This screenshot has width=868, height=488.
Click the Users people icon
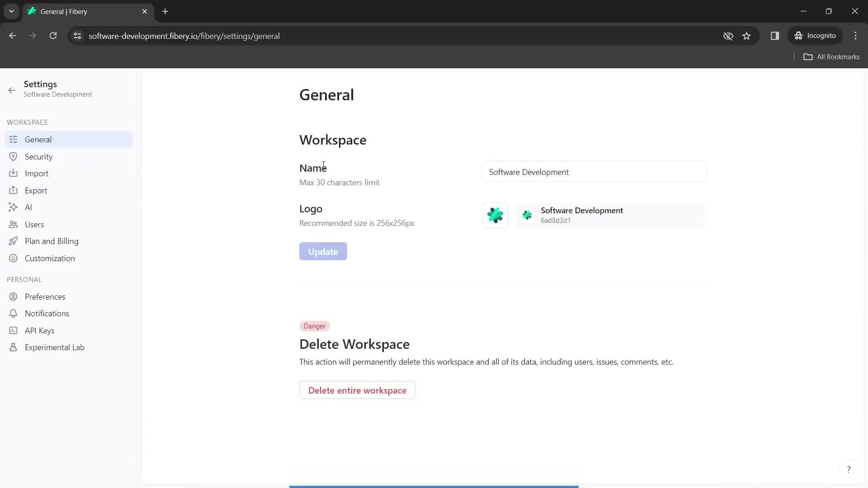click(13, 224)
